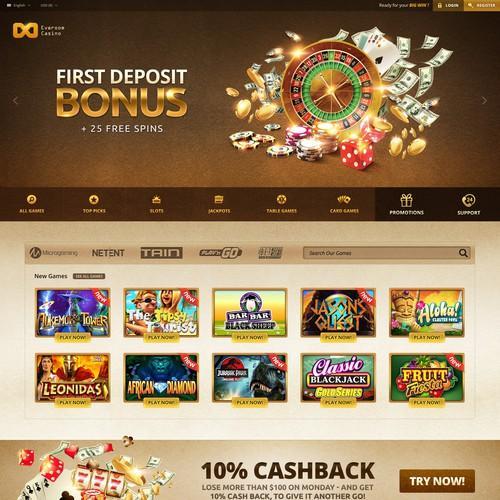
Task: Select the Card Games icon
Action: 344,200
